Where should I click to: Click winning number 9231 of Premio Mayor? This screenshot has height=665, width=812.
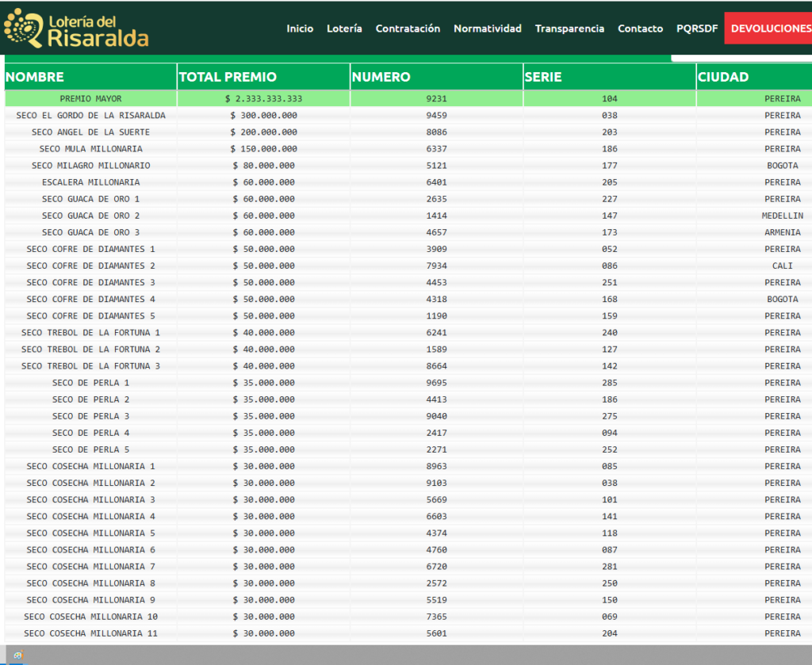(x=436, y=99)
